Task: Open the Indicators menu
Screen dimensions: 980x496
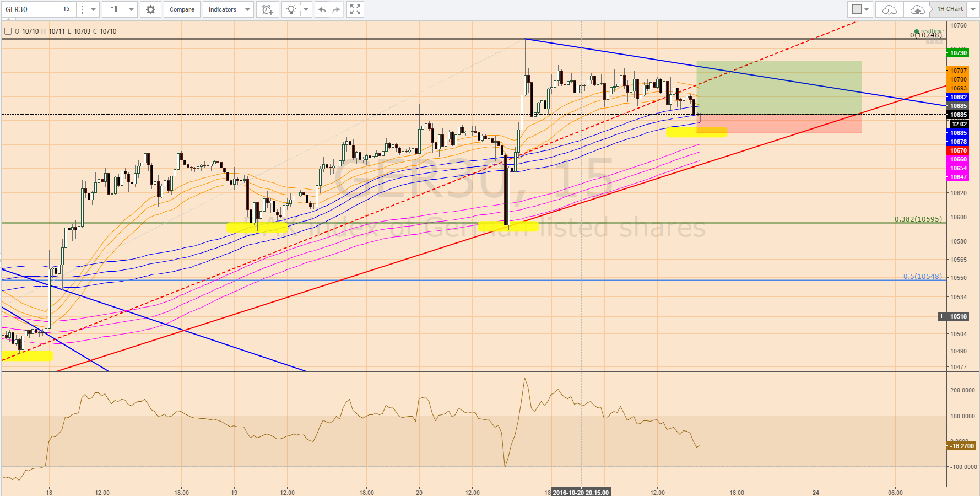Action: (x=222, y=9)
